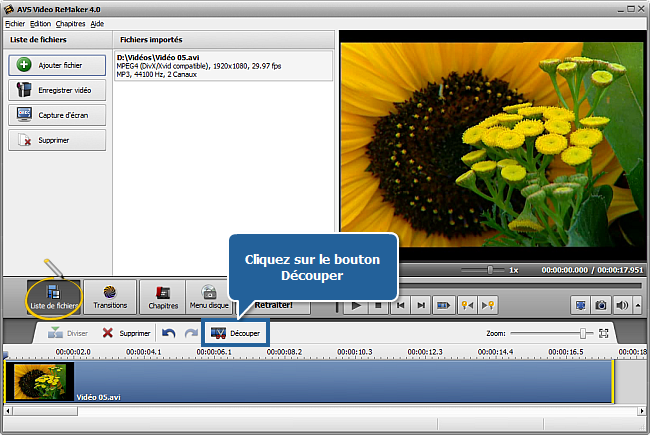The image size is (650, 435).
Task: Open the Chapitres menu in menu bar
Action: tap(70, 23)
